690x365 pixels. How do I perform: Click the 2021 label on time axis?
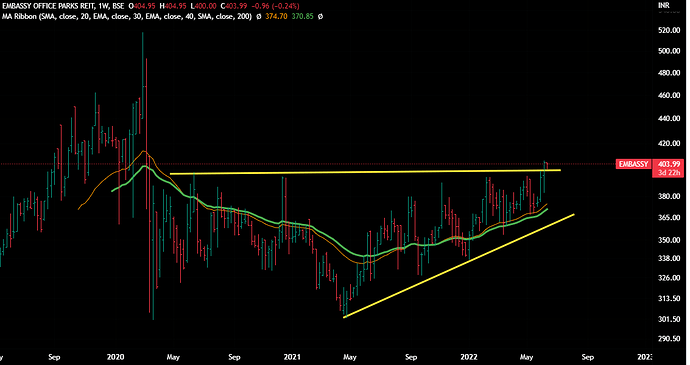(x=291, y=357)
